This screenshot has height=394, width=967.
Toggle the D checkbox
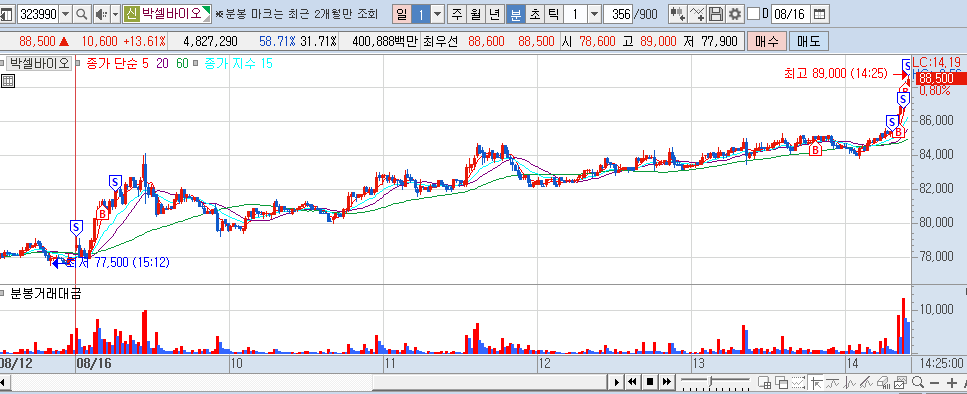pos(753,14)
